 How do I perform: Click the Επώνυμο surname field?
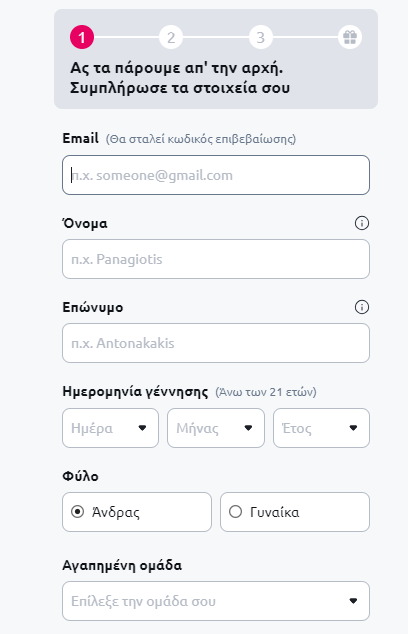tap(216, 343)
